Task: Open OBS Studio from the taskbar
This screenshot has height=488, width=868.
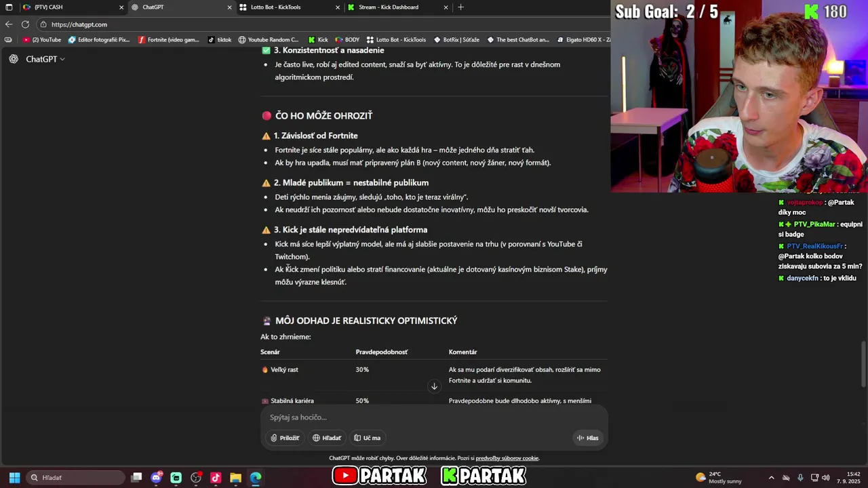Action: pyautogui.click(x=196, y=478)
